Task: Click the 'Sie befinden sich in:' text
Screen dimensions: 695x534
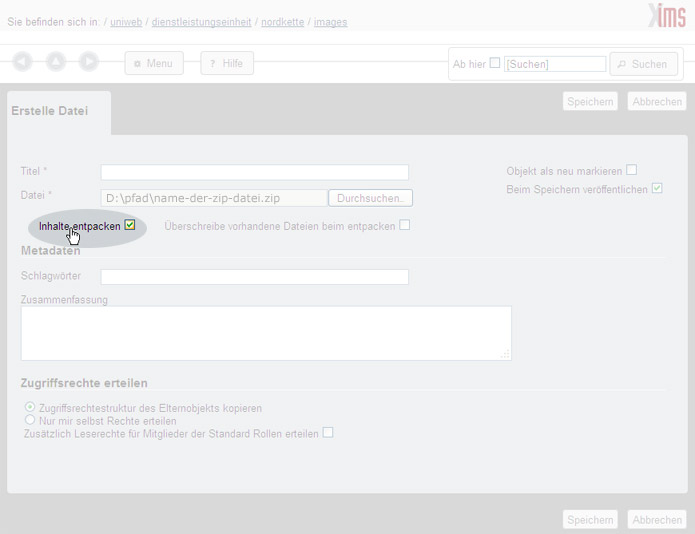Action: (54, 22)
